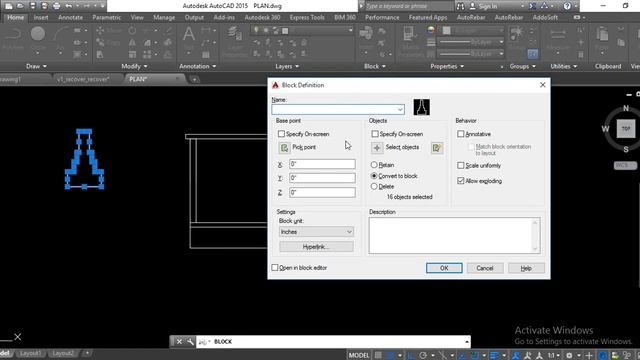Open the Parametric ribbon tab
Screen dimensions: 640x360
[107, 18]
